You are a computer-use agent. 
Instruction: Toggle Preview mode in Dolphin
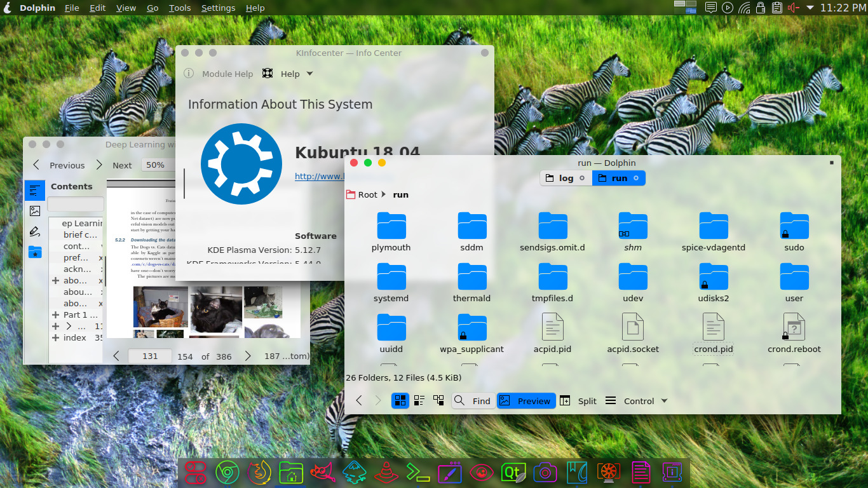click(x=526, y=400)
